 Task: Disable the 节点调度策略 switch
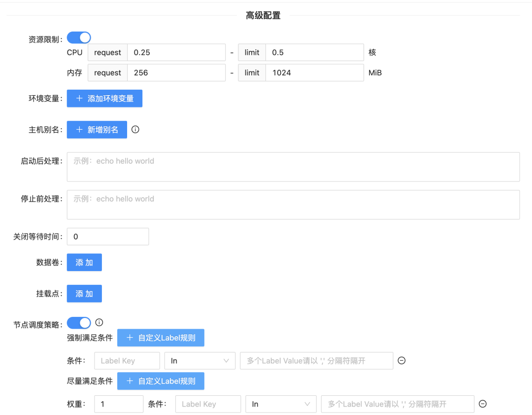click(79, 323)
